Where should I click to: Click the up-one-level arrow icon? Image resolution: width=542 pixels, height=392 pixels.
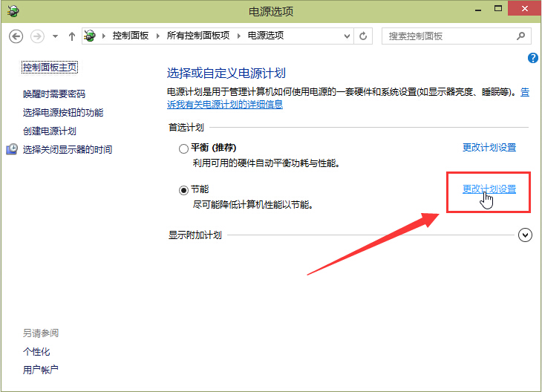72,36
